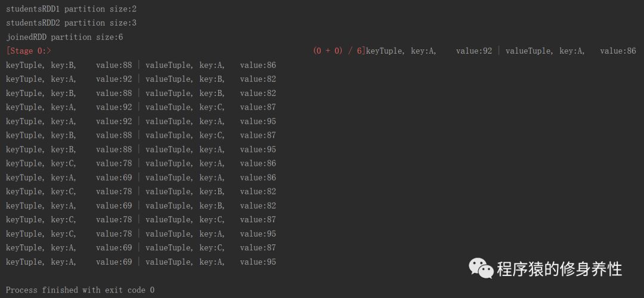644x298 pixels.
Task: Click line with key:C value:78 and key:A value:86
Action: click(x=141, y=163)
